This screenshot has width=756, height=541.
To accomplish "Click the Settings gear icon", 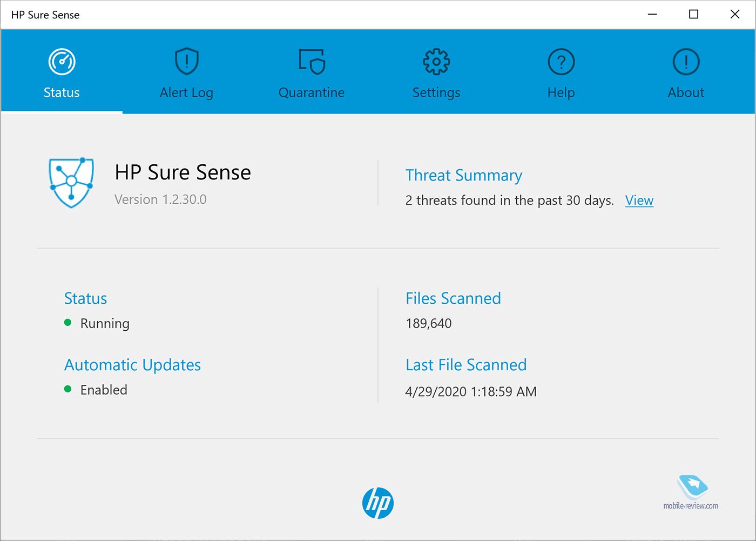I will click(436, 62).
